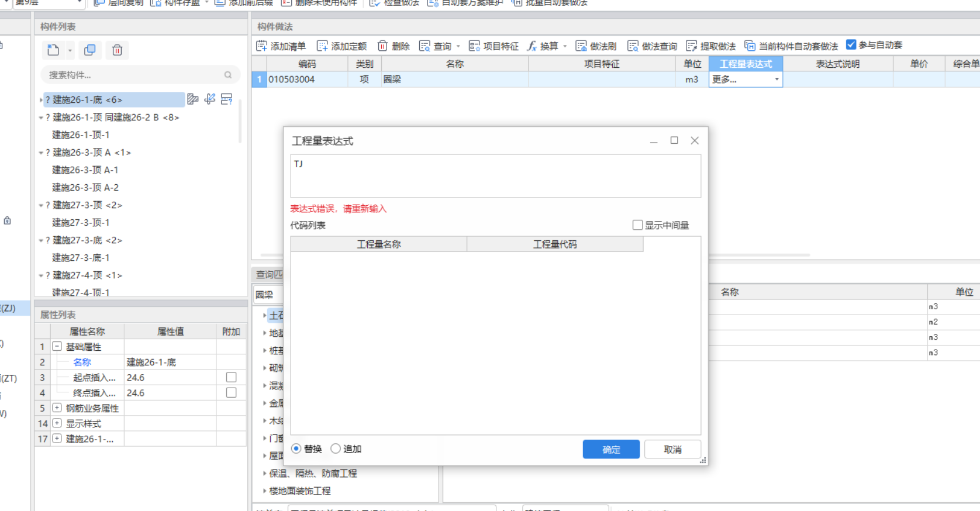Click the pick icon beside 建施26-1-底
This screenshot has width=980, height=511.
[210, 99]
